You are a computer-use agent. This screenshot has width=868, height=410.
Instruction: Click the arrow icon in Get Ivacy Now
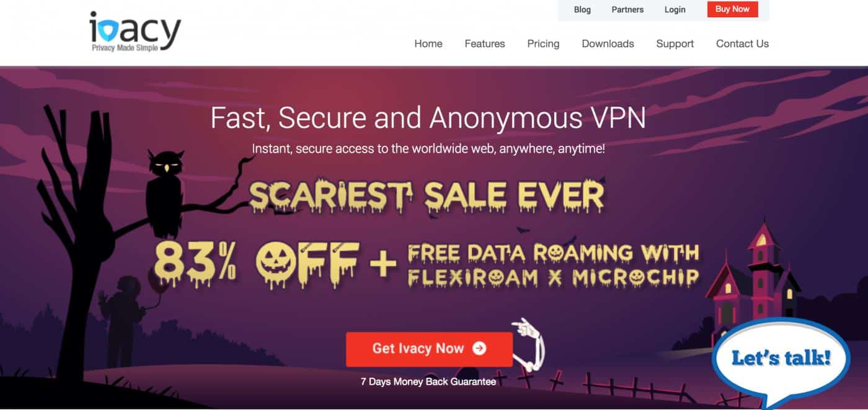[x=479, y=349]
